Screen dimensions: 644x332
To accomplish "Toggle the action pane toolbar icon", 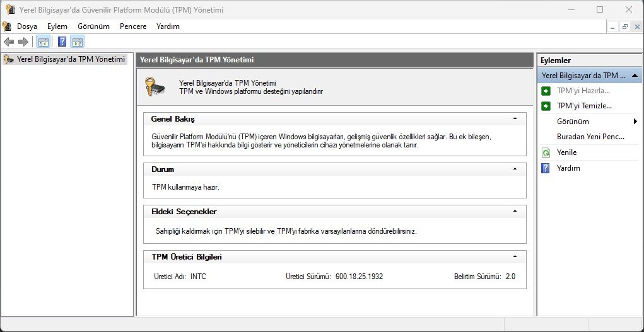I will pyautogui.click(x=77, y=42).
